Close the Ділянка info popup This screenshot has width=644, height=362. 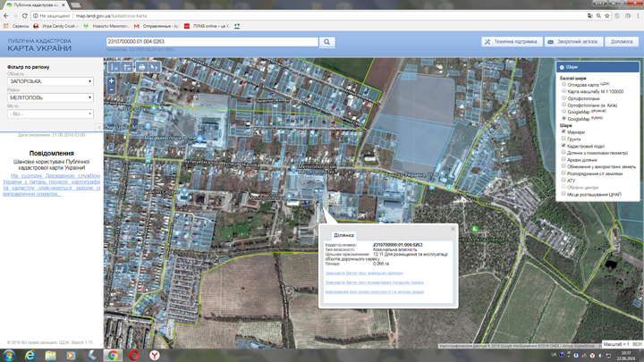pyautogui.click(x=453, y=229)
